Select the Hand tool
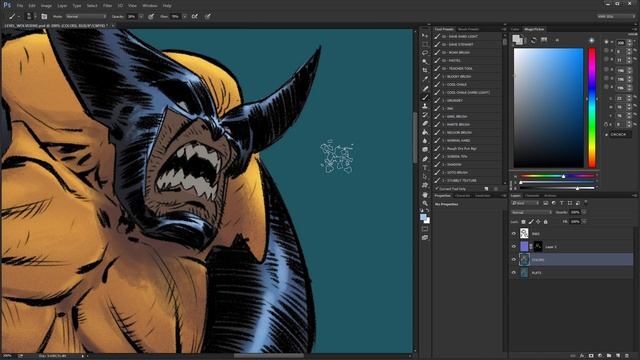The height and width of the screenshot is (360, 640). coord(425,194)
